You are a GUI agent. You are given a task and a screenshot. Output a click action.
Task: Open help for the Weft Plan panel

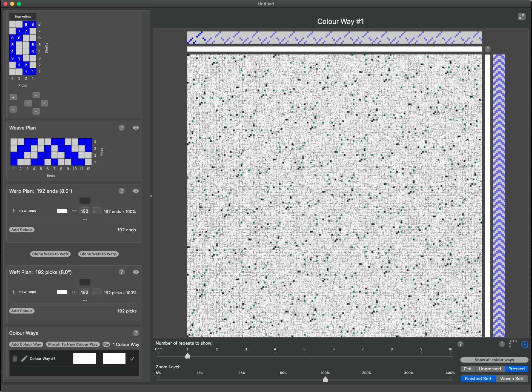(x=122, y=272)
